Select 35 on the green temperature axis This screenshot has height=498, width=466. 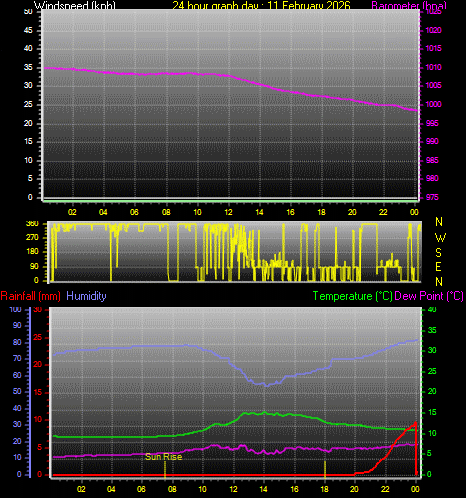(x=432, y=330)
